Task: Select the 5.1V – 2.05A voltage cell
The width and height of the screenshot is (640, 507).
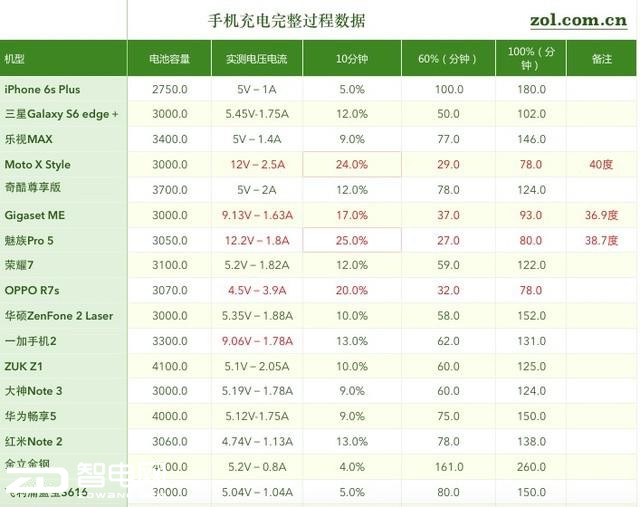Action: (x=257, y=366)
